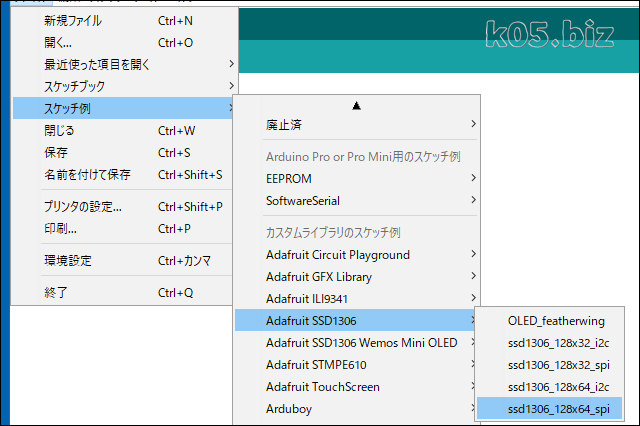Screen dimensions: 640x426
Task: Expand Adafruit Circuit Playground examples
Action: (x=356, y=255)
